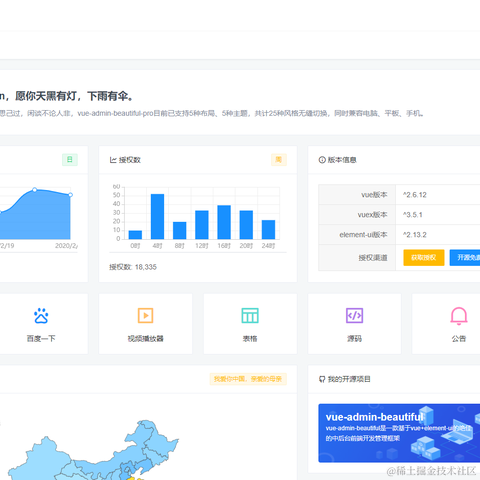Click the 我的开源项目 card title
Viewport: 480px width, 480px height.
349,379
